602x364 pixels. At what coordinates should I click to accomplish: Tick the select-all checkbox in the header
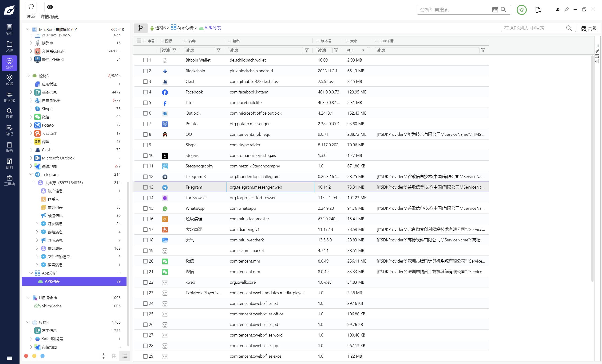point(139,41)
